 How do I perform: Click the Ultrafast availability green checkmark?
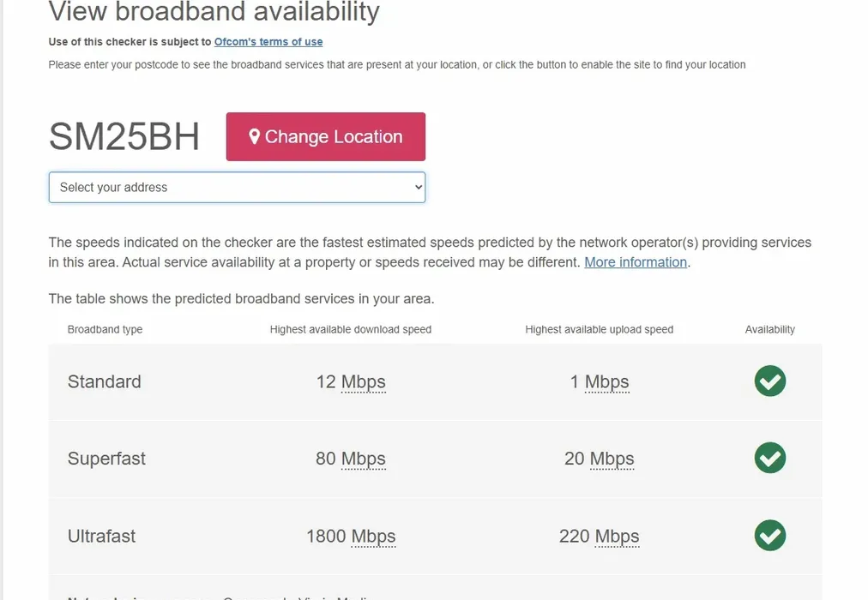[x=769, y=536]
